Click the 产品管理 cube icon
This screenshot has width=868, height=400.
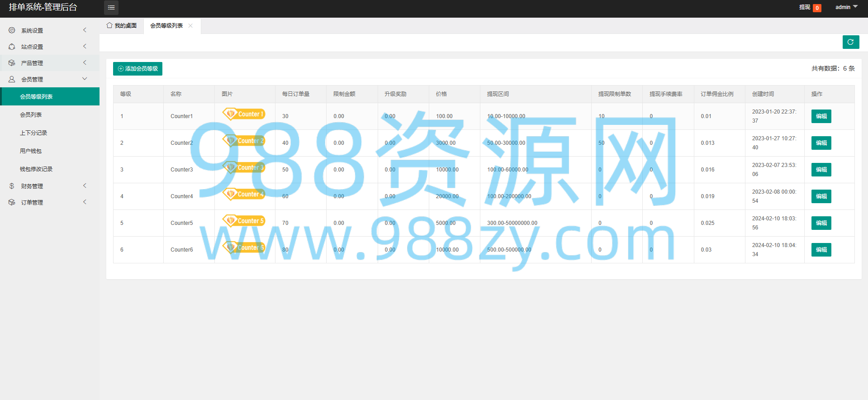[12, 63]
